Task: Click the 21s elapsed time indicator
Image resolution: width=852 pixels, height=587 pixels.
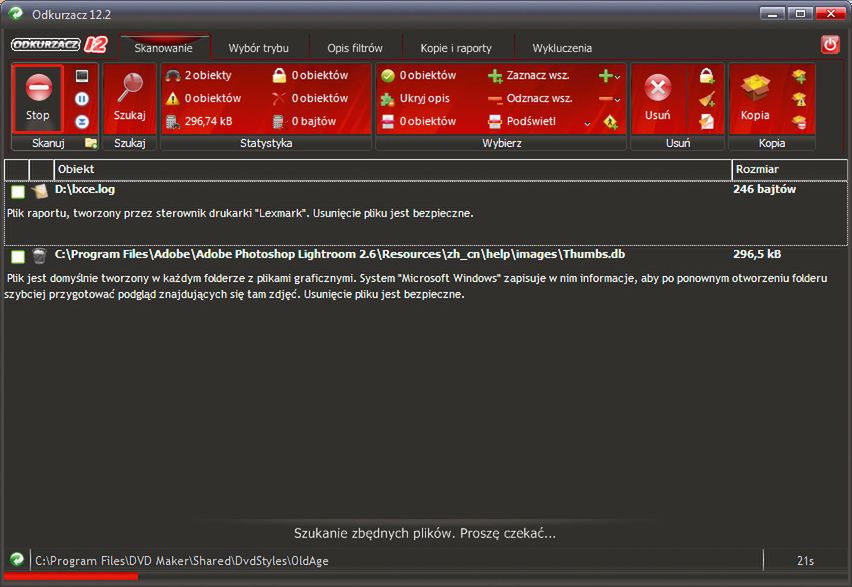Action: pos(805,560)
